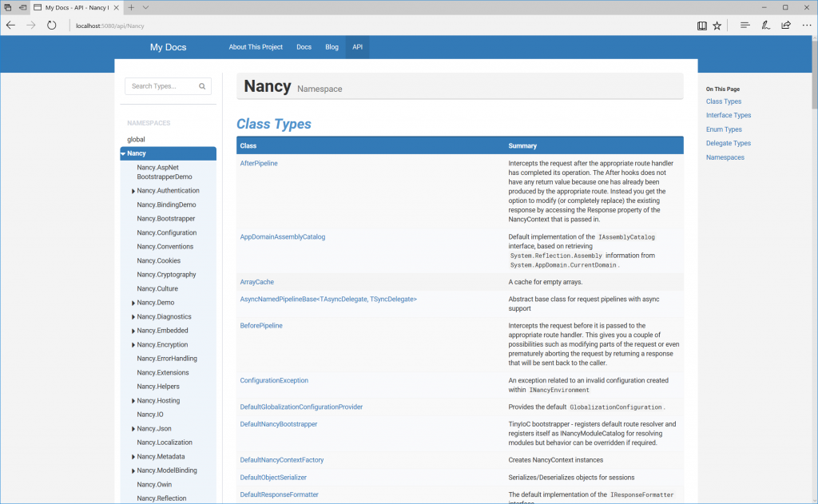Show the tab preview chevron
The height and width of the screenshot is (504, 818).
145,7
